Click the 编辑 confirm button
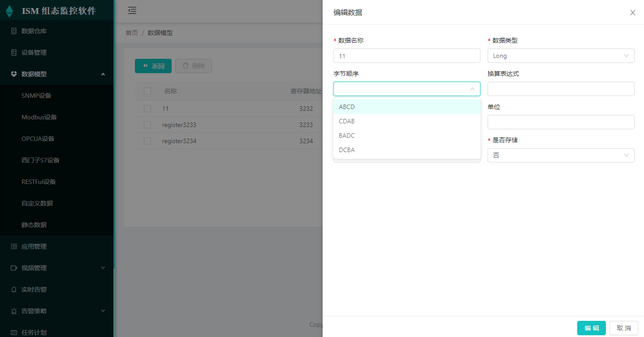 point(592,328)
